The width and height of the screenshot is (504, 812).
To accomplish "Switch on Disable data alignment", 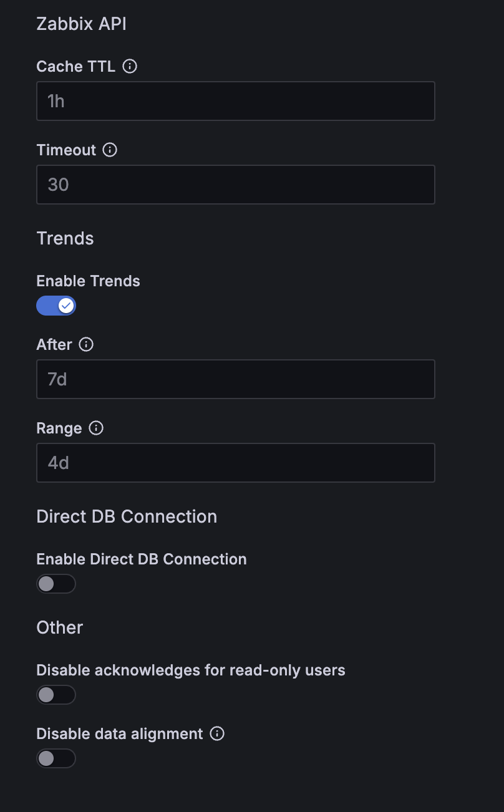I will coord(56,758).
